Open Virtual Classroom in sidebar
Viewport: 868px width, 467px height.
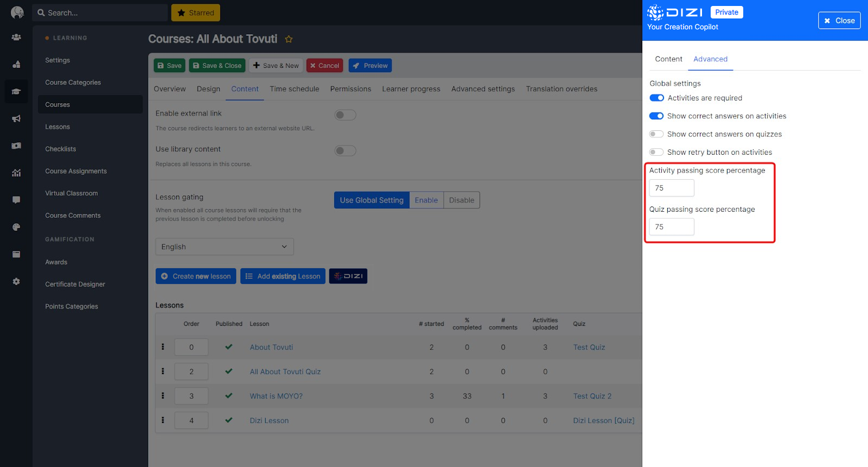(72, 193)
